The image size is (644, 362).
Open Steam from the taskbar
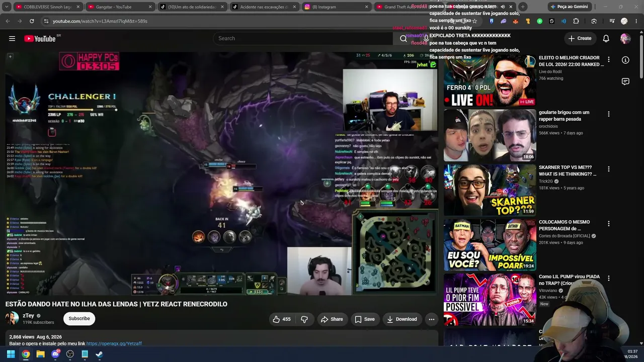point(100,354)
